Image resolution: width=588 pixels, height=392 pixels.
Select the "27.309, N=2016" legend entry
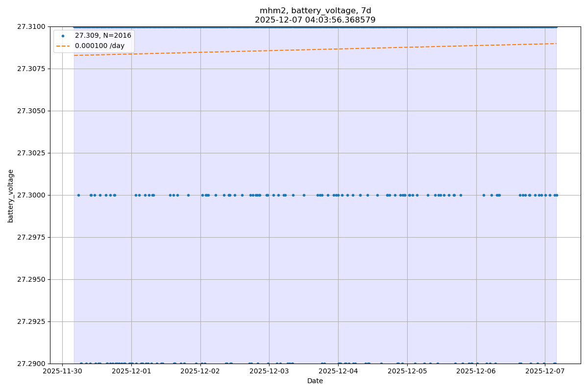[103, 36]
